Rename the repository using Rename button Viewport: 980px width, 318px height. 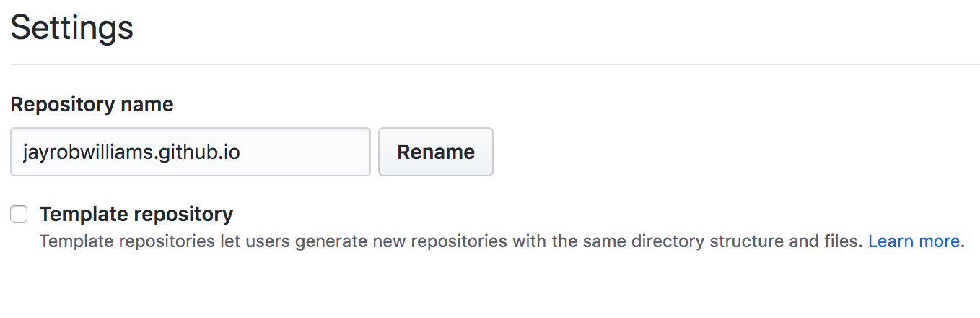coord(435,152)
